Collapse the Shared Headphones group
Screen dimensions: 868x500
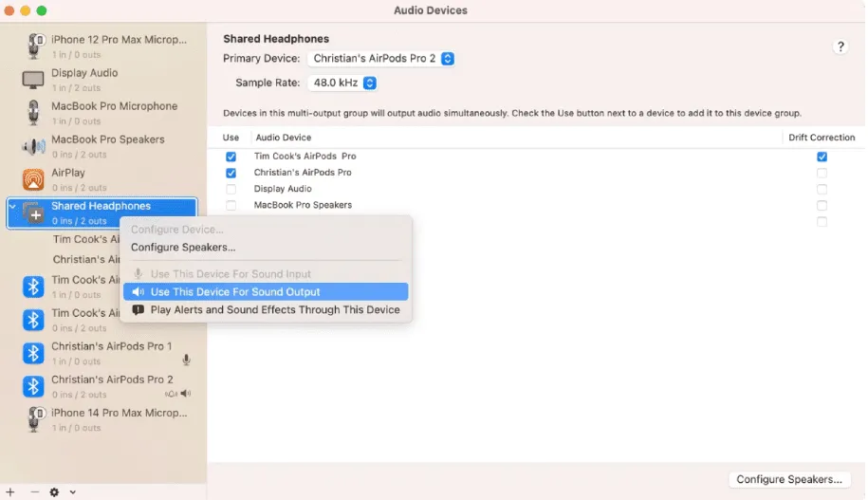click(12, 206)
